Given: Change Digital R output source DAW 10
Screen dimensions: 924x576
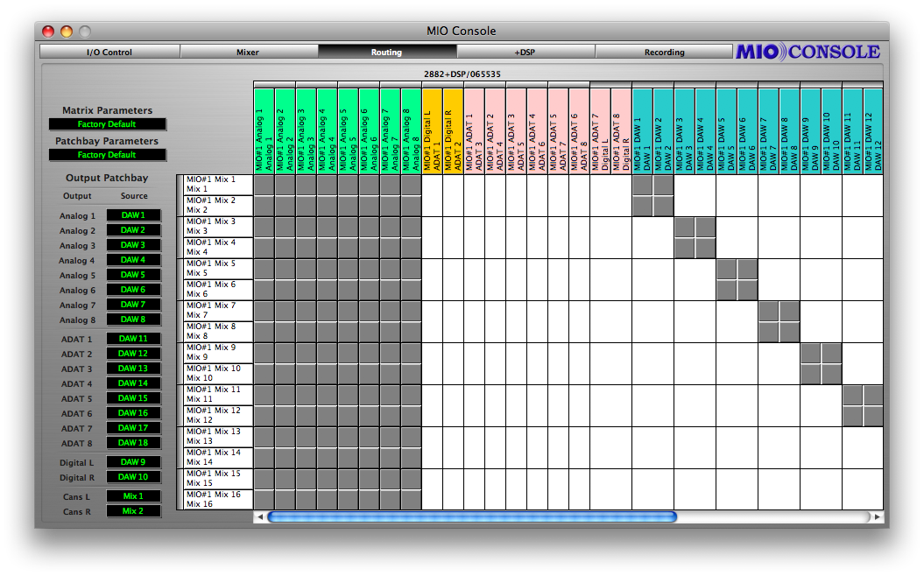Looking at the screenshot, I should [x=134, y=477].
